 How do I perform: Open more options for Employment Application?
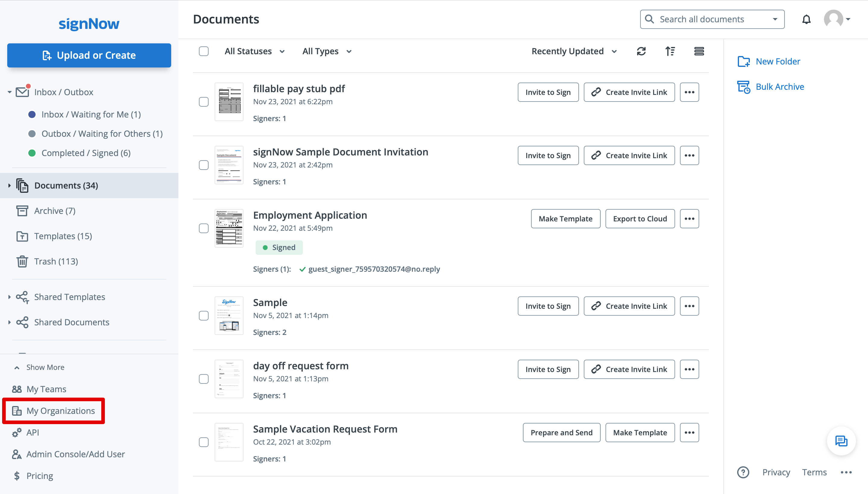[x=689, y=219]
